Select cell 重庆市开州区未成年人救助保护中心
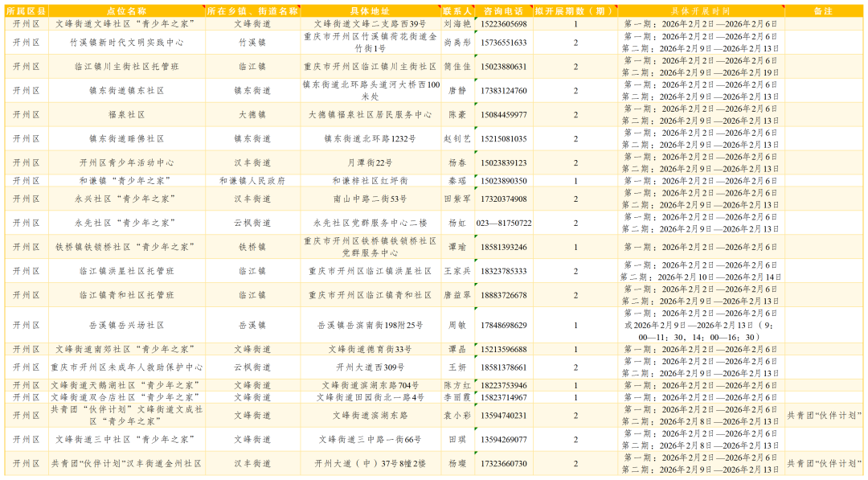Screen dimensions: 868x480 click(x=127, y=367)
